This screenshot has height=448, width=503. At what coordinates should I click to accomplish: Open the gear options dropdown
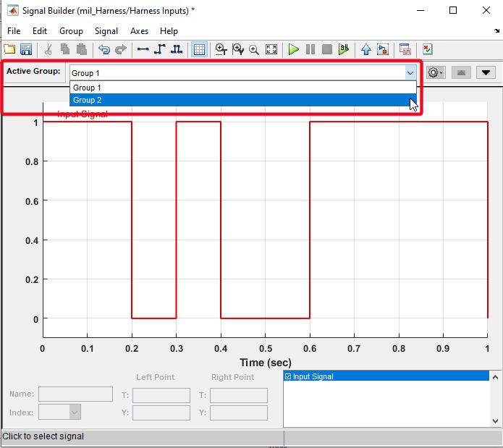tap(435, 72)
